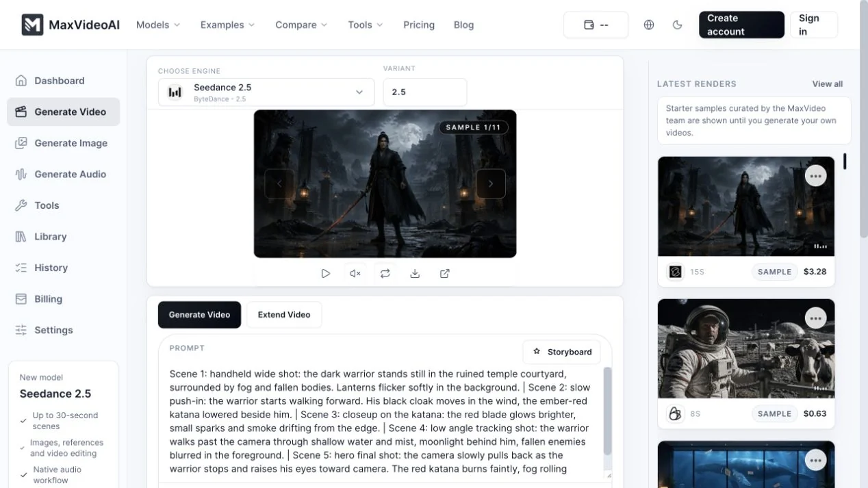Click the $0.63 price label
This screenshot has height=488, width=868.
[815, 413]
